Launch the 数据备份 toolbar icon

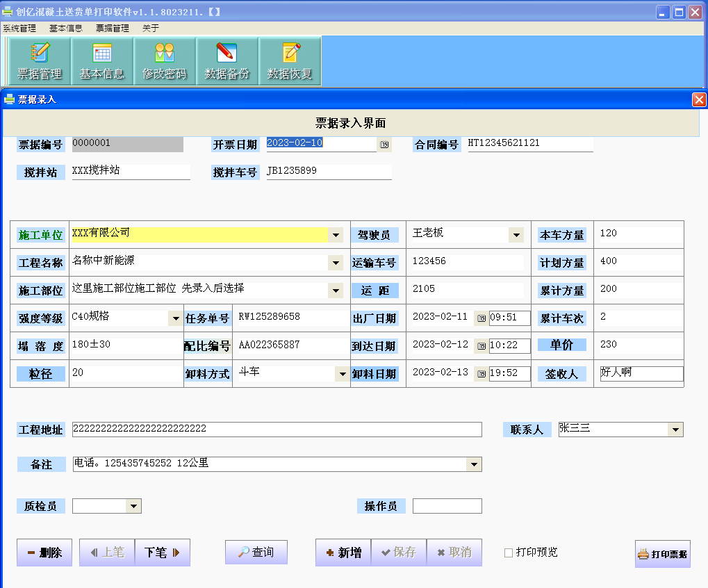pyautogui.click(x=227, y=61)
